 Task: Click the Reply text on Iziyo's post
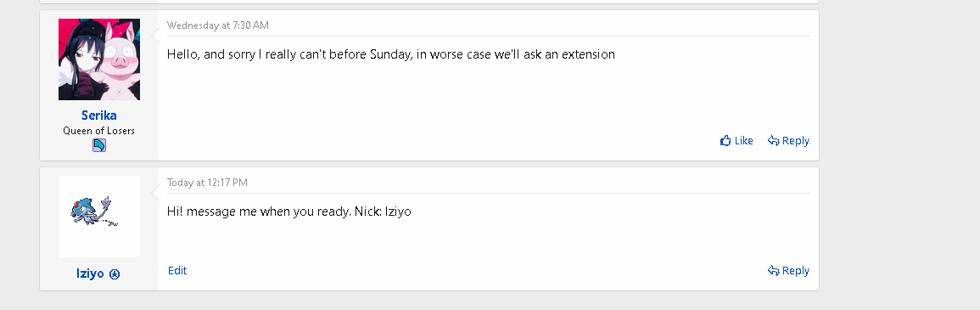(796, 271)
